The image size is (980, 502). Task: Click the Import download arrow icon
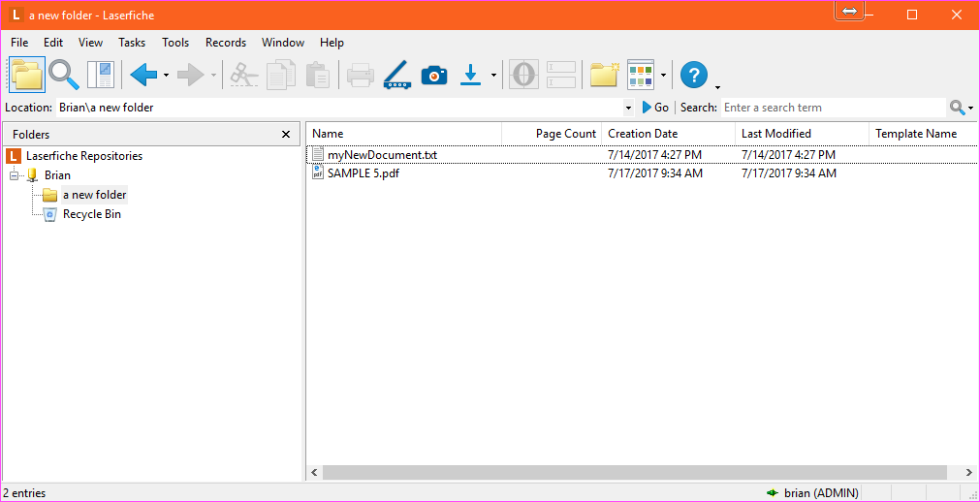tap(471, 75)
